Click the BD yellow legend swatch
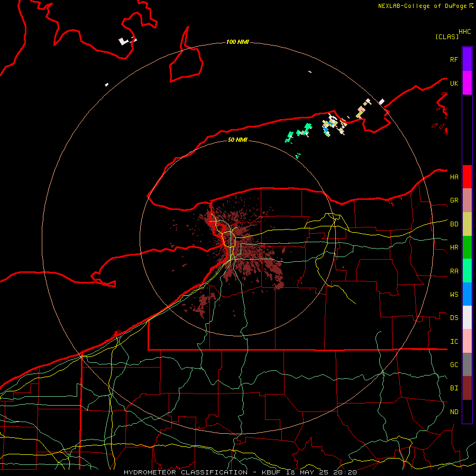The height and width of the screenshot is (476, 476). pos(467,224)
